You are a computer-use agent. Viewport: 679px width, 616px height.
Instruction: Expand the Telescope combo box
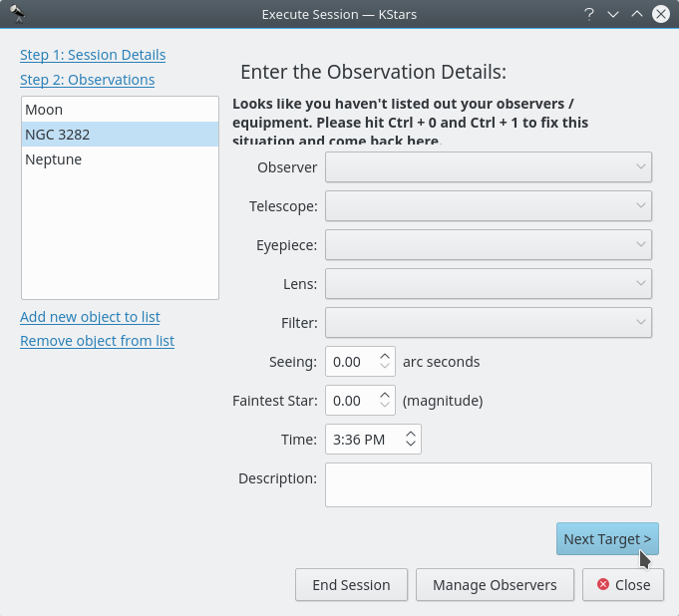[x=489, y=206]
